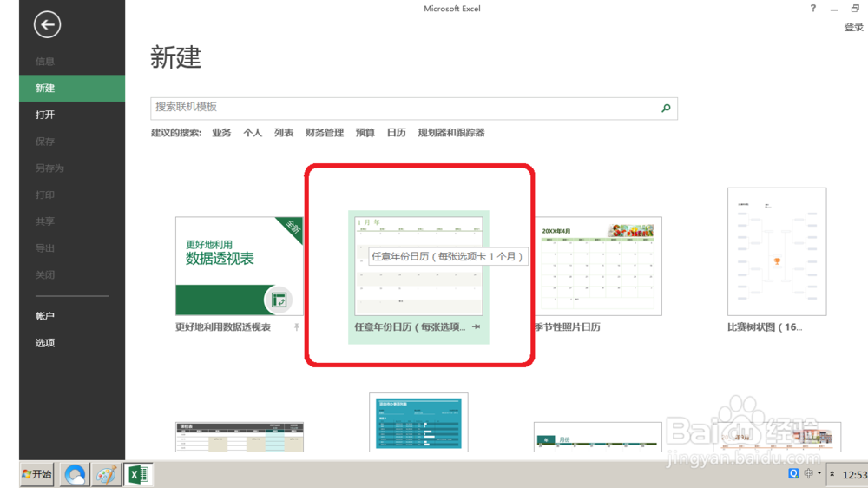Select the 任意年份日历 template thumbnail

[x=418, y=266]
